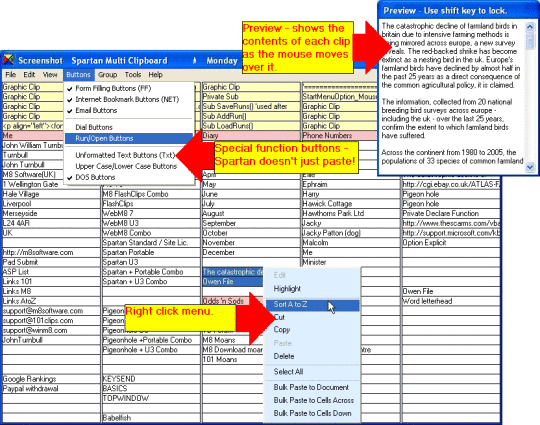
Task: Click the Sub AddRun() clip
Action: 251,116
